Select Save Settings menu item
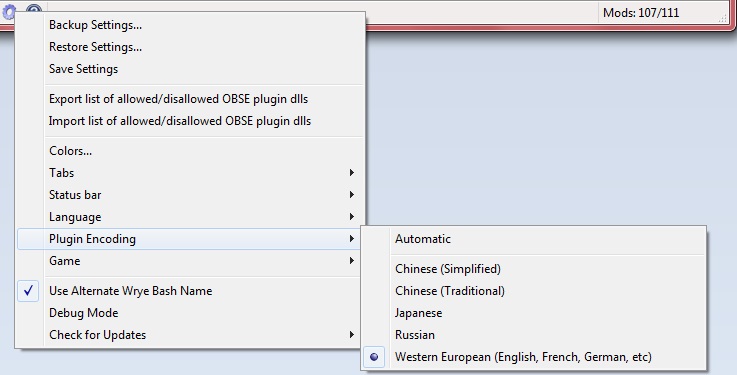 coord(190,69)
